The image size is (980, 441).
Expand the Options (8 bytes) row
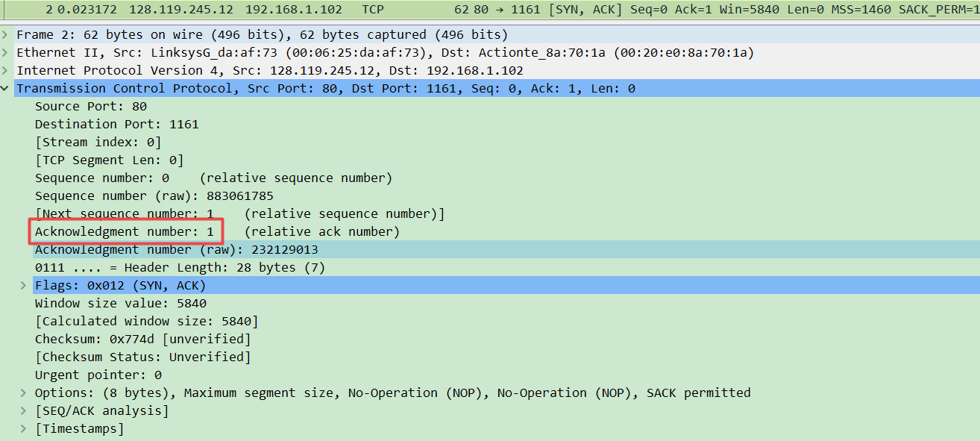coord(24,393)
